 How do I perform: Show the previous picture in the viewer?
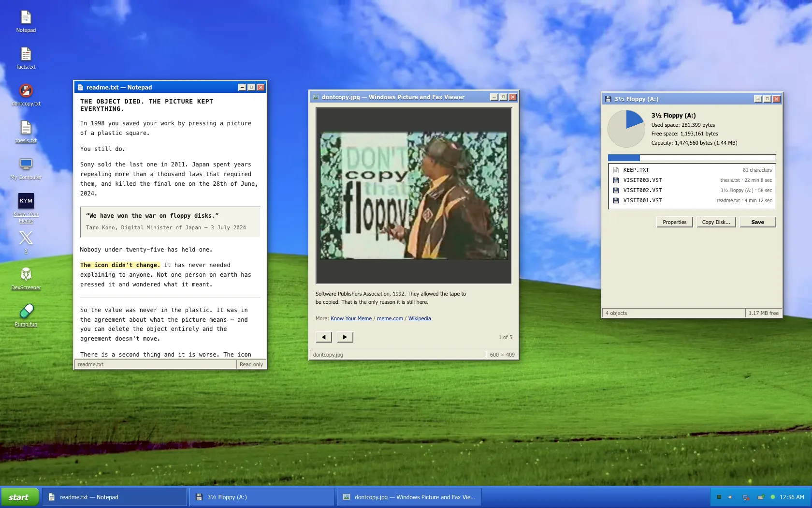pyautogui.click(x=324, y=337)
